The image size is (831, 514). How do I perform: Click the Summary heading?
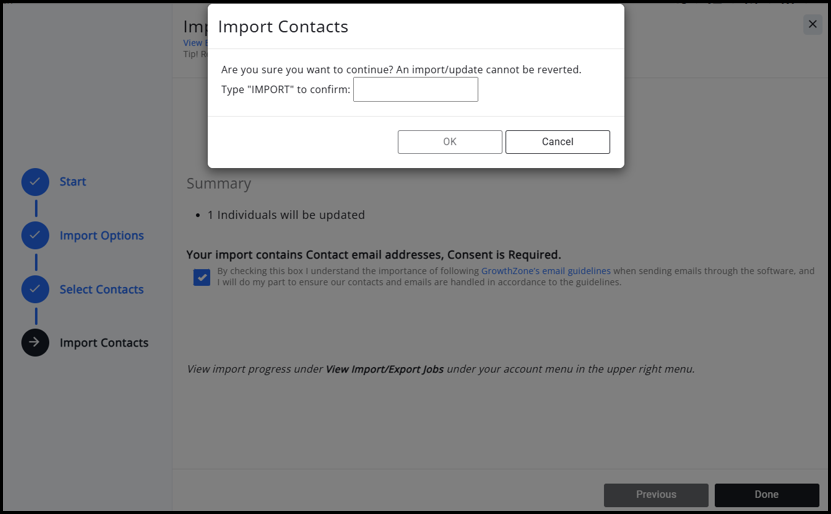(x=219, y=183)
